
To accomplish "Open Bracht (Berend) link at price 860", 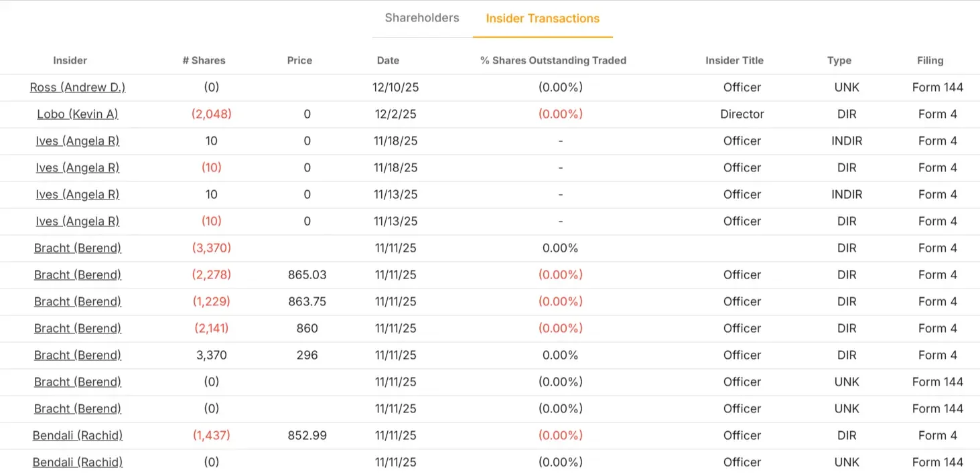I will click(x=78, y=328).
